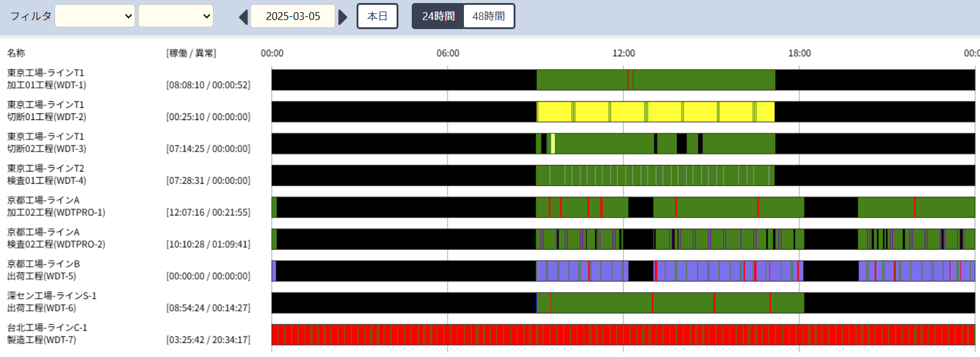
Task: Open the second filter dropdown
Action: point(176,16)
